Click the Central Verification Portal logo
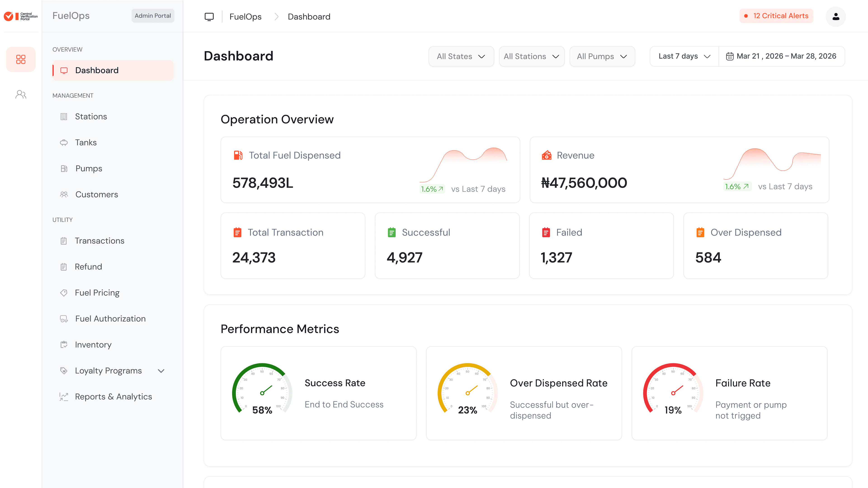This screenshot has width=868, height=488. pyautogui.click(x=21, y=16)
